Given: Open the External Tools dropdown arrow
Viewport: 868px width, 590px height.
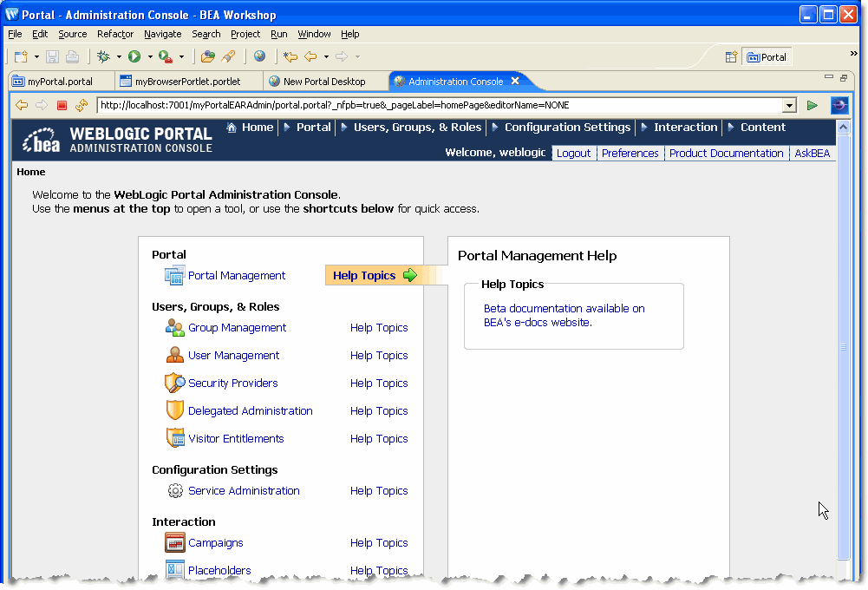Looking at the screenshot, I should pos(181,57).
